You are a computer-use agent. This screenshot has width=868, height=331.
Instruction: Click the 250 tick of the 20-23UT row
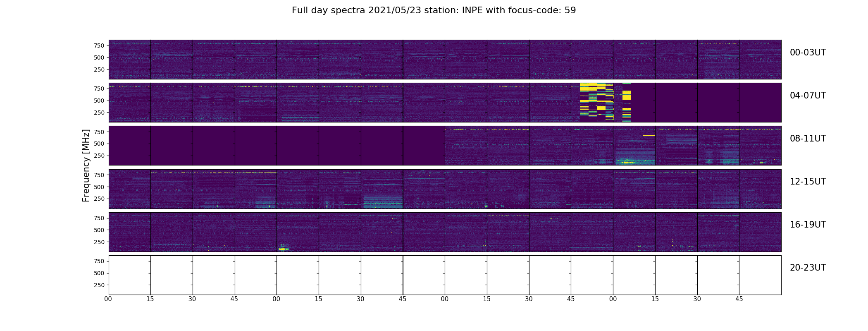click(x=99, y=285)
